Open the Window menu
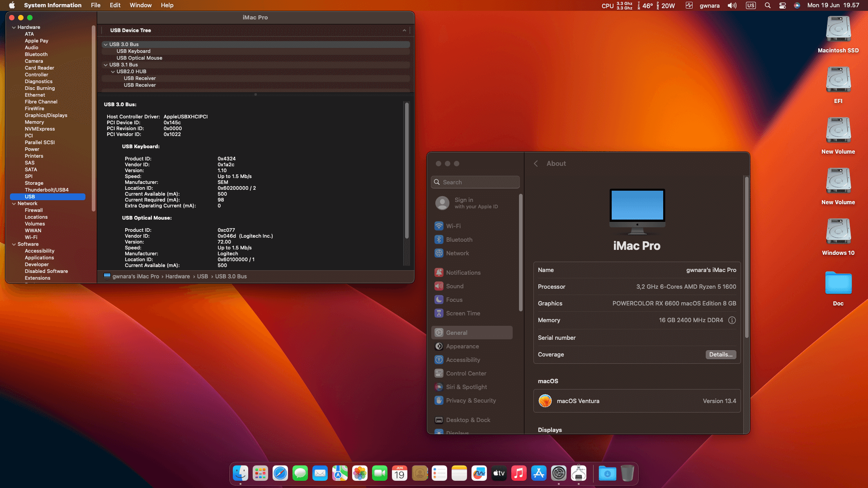 click(141, 5)
